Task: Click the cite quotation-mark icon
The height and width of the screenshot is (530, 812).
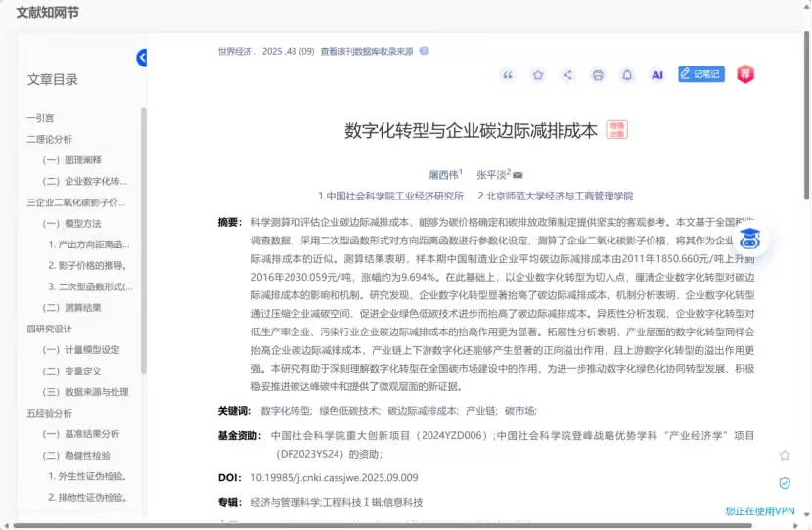Action: point(508,75)
